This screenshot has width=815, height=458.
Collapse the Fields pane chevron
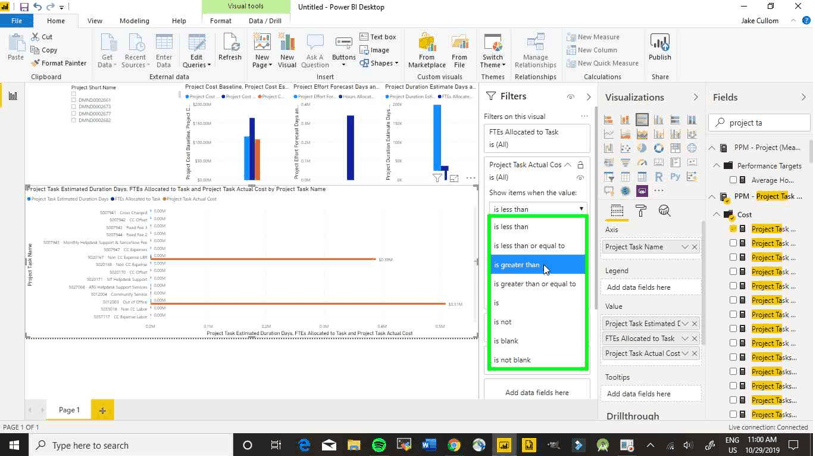click(x=804, y=97)
